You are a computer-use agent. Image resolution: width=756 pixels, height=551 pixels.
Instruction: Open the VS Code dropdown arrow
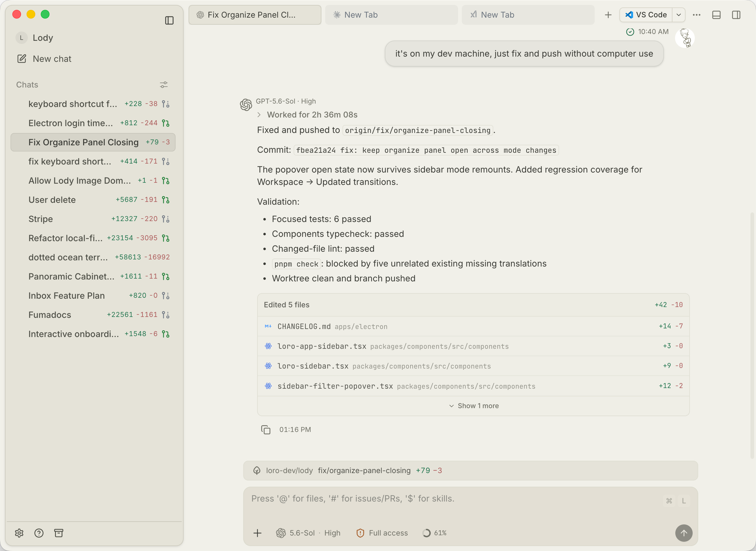679,15
